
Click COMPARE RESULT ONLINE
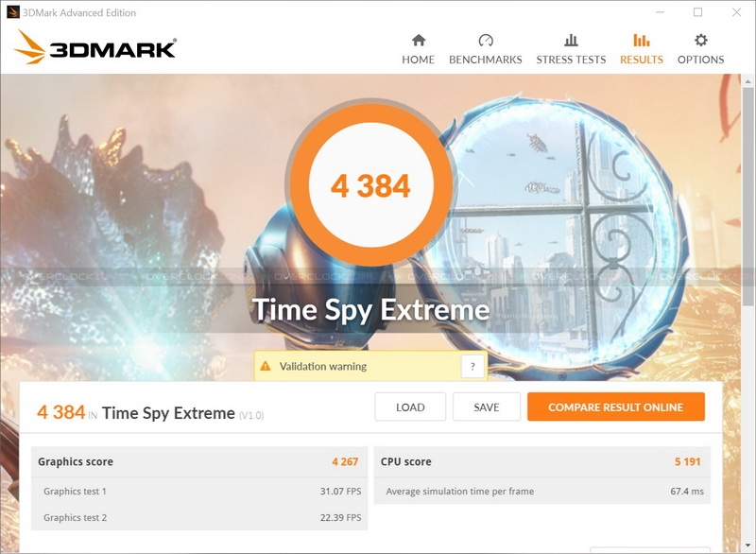[x=616, y=407]
